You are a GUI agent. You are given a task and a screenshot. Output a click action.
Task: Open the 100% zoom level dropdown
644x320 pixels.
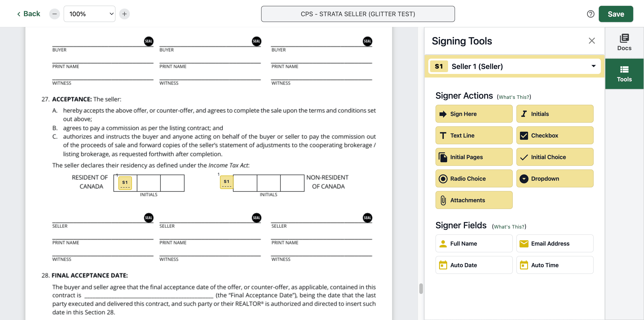pyautogui.click(x=89, y=14)
